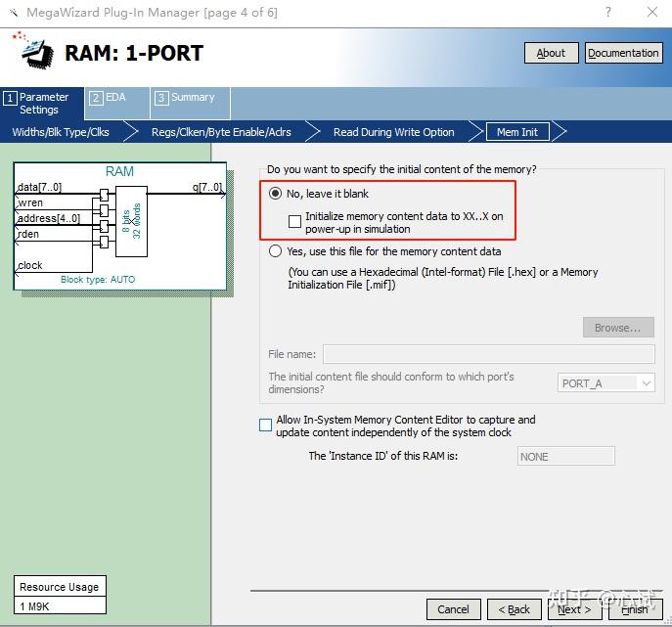This screenshot has width=672, height=627.
Task: Select the 'No, leave it blank' radio button
Action: [x=275, y=194]
